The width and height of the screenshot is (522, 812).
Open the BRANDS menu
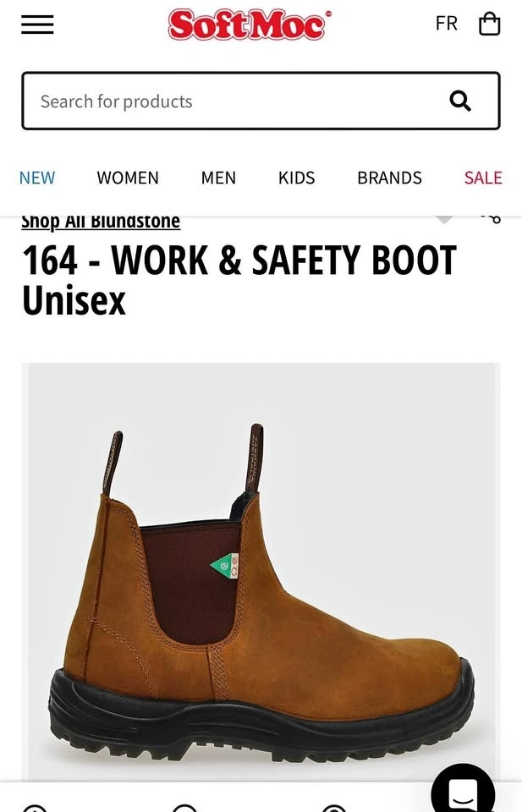coord(389,178)
